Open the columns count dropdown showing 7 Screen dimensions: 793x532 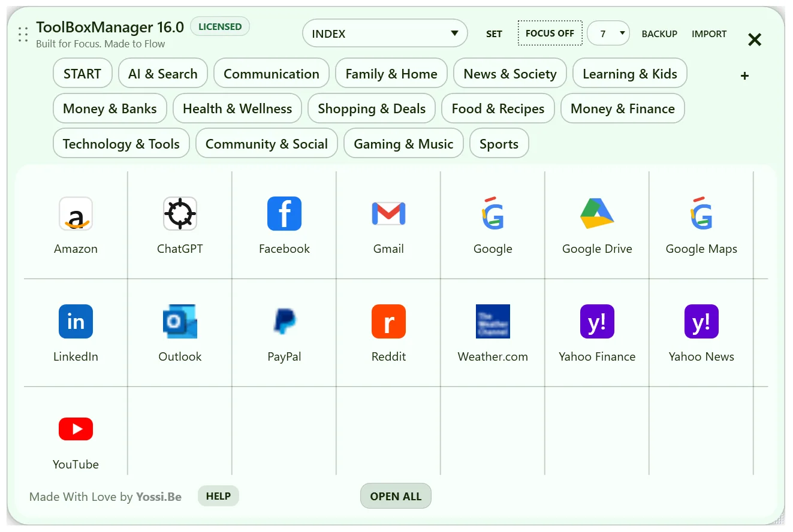click(x=608, y=34)
